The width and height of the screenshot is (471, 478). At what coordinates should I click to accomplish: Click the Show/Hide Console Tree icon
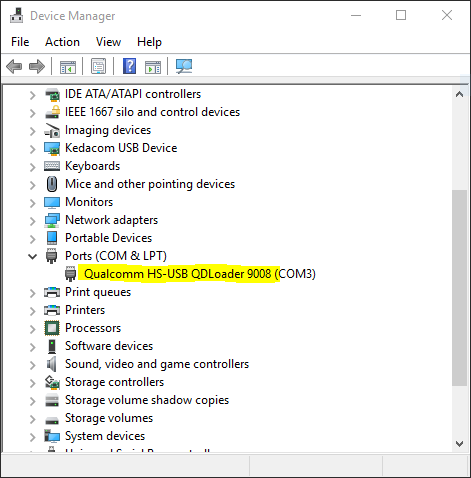68,66
